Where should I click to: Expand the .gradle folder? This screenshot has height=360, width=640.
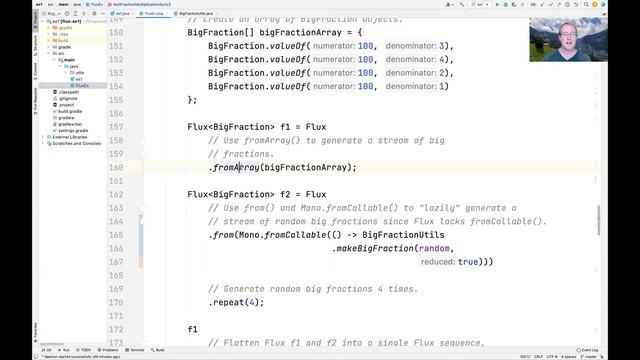(49, 28)
